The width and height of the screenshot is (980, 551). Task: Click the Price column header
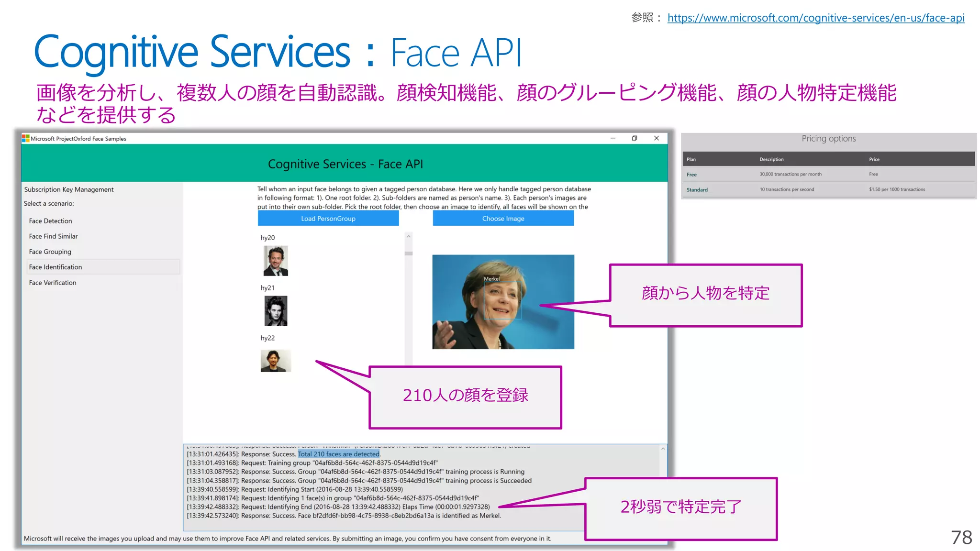tap(874, 159)
